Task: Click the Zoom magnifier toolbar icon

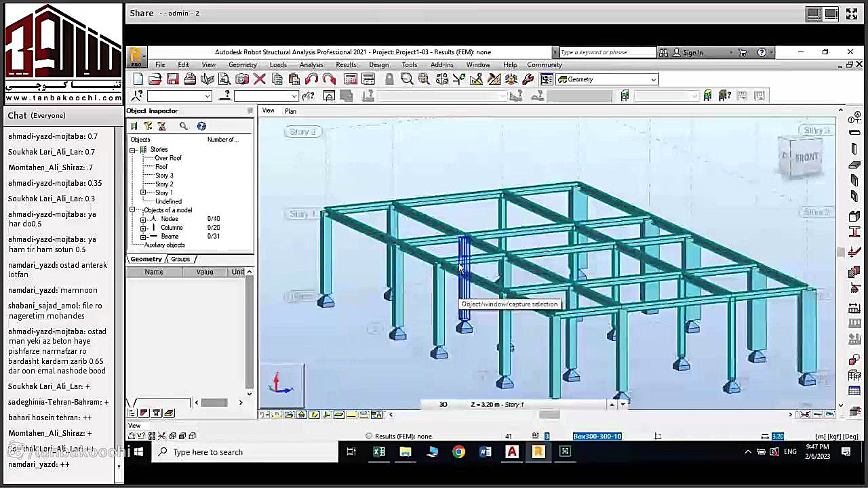Action: tap(406, 79)
